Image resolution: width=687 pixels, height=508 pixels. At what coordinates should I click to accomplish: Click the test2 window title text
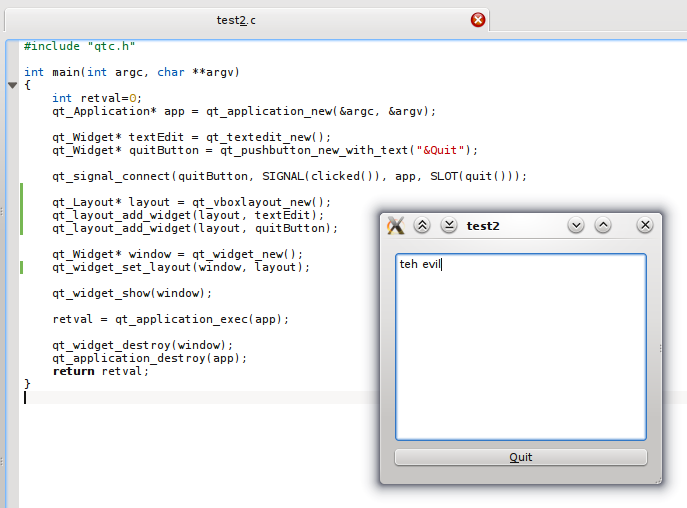(483, 226)
